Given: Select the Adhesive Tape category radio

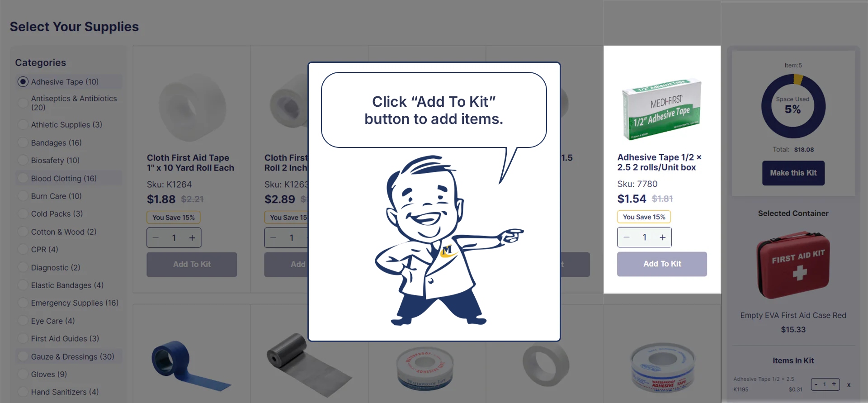Looking at the screenshot, I should (23, 82).
